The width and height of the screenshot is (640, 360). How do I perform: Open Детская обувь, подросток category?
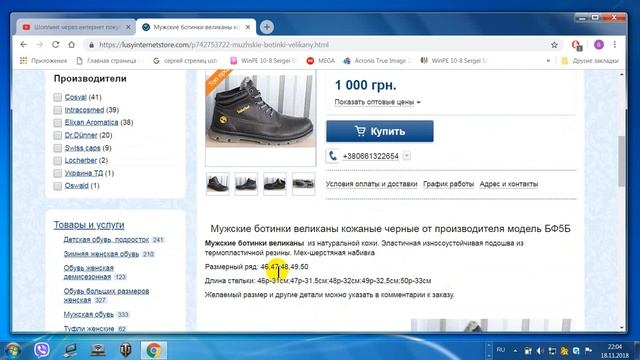[106, 240]
